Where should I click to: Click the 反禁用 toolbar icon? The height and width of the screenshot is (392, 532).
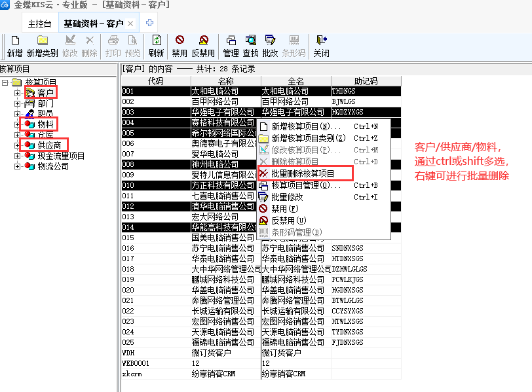pos(203,41)
